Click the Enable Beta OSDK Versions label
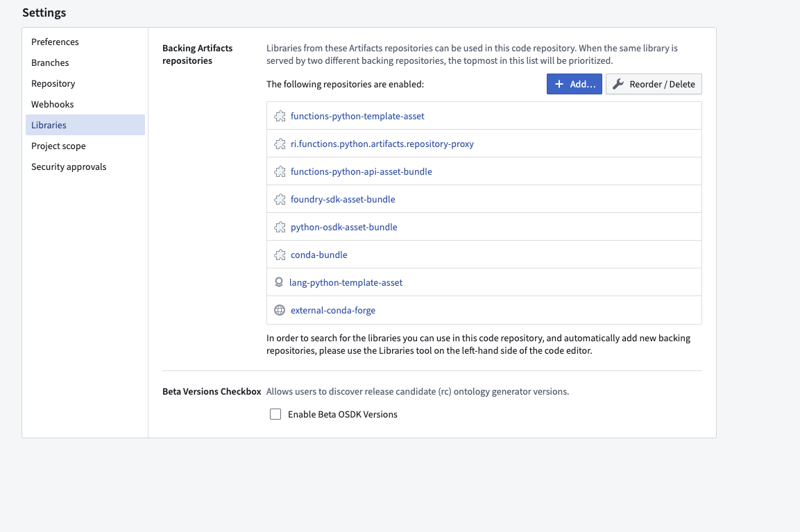800x532 pixels. (x=342, y=414)
